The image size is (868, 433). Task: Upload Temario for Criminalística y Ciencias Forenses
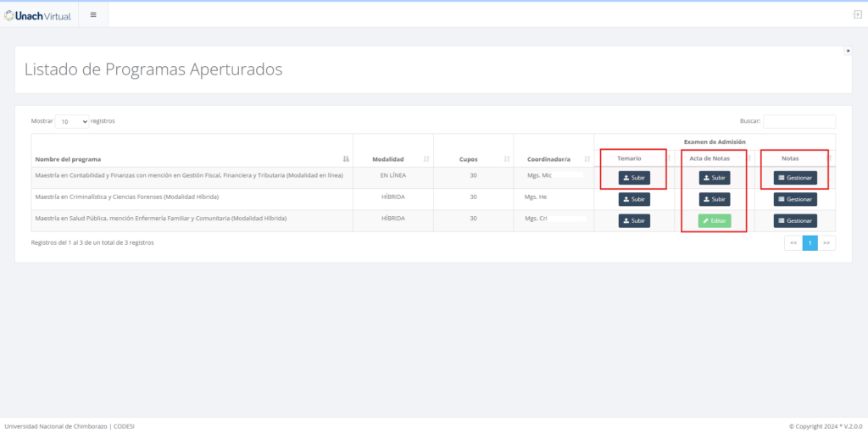coord(634,199)
